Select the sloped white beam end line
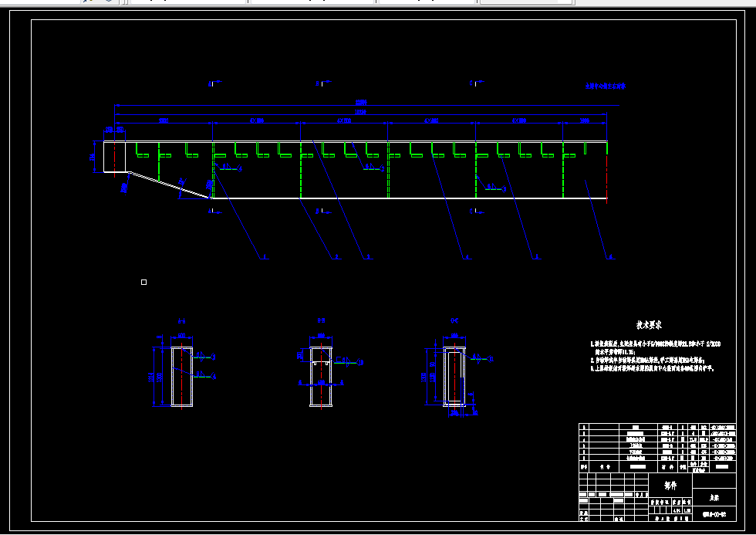Image resolution: width=756 pixels, height=535 pixels. (170, 185)
